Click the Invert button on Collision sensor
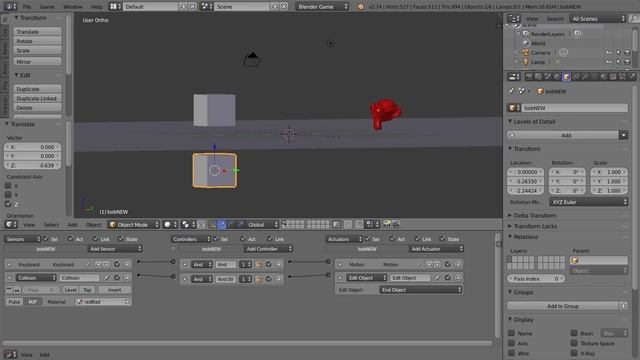Screen dimensions: 640x360 pyautogui.click(x=114, y=290)
